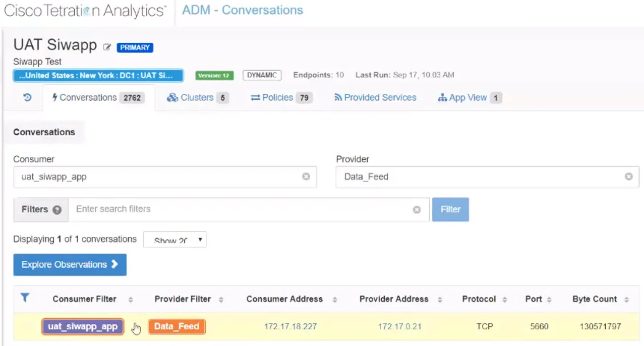Image resolution: width=644 pixels, height=346 pixels.
Task: Open the App View tab
Action: coord(470,97)
